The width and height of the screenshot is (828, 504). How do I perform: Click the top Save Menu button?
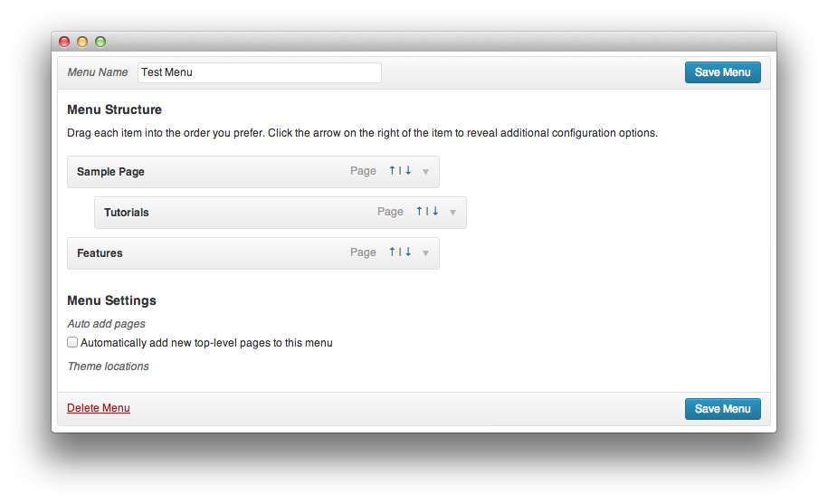(x=722, y=72)
